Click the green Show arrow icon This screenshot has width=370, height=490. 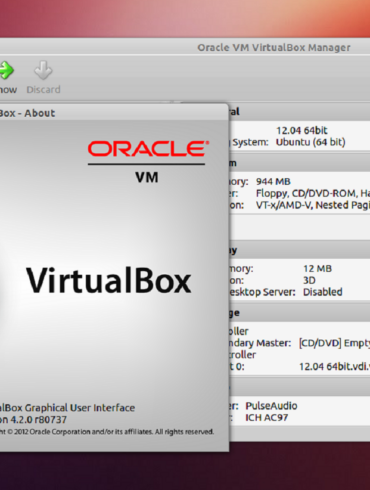pos(7,70)
